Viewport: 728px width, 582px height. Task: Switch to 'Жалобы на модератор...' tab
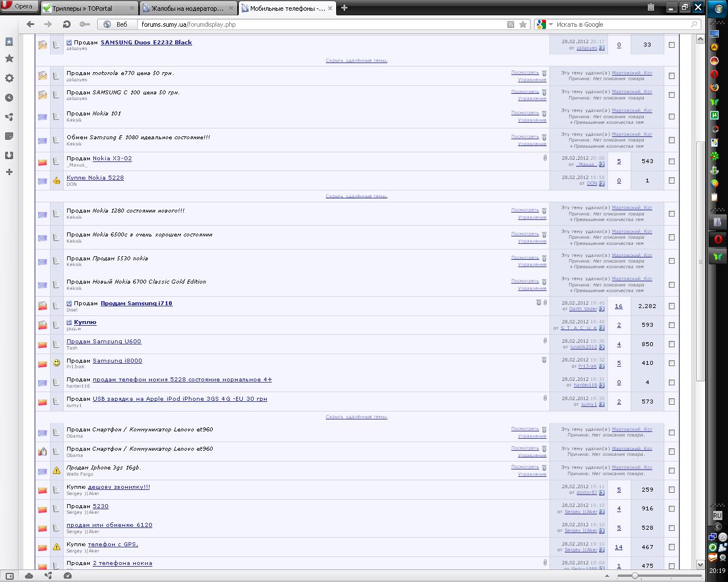pyautogui.click(x=188, y=8)
